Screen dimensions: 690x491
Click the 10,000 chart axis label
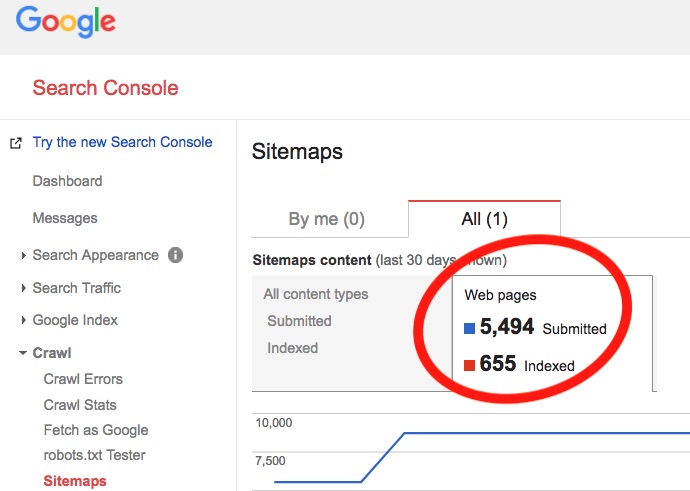pos(274,423)
